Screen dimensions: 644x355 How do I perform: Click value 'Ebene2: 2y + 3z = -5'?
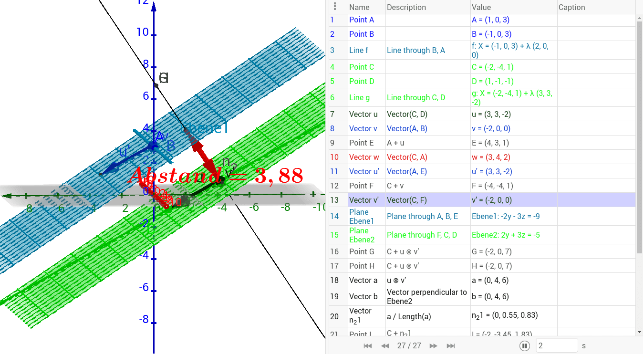pyautogui.click(x=506, y=235)
